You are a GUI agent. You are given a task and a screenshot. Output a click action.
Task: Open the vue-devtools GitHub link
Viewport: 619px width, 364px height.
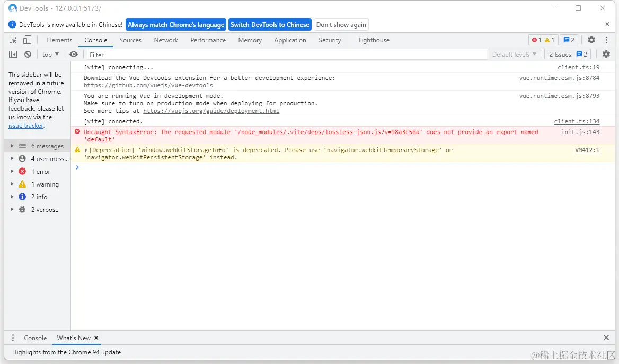148,85
